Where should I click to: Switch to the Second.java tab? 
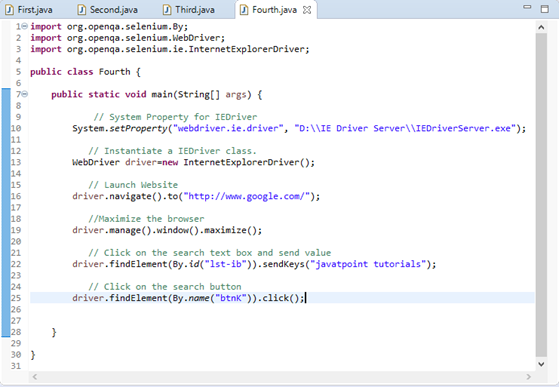pos(108,10)
